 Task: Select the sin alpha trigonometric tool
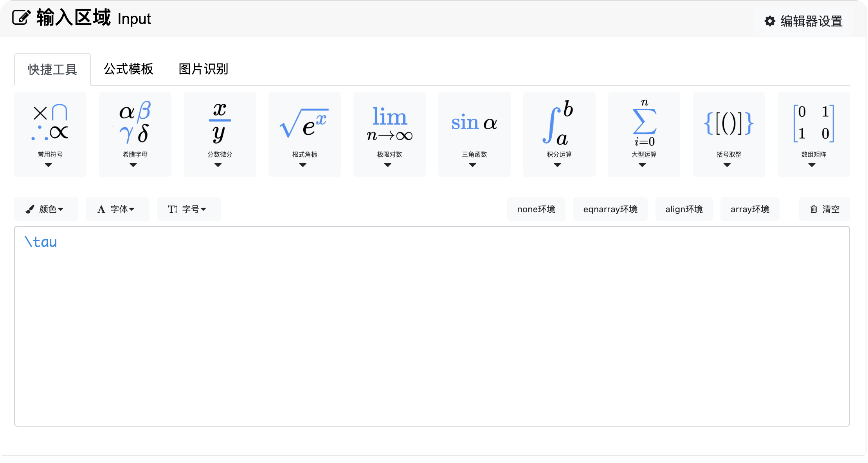474,134
